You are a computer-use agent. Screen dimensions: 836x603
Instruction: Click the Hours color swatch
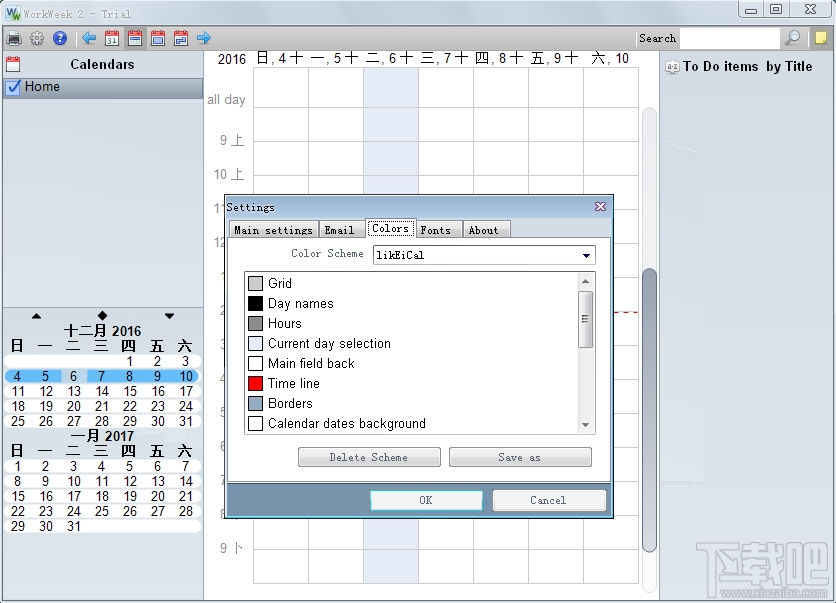click(255, 323)
